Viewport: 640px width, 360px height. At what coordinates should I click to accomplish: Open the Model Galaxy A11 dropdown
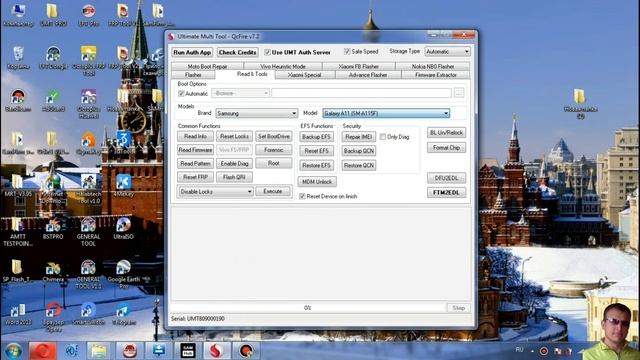click(x=386, y=113)
